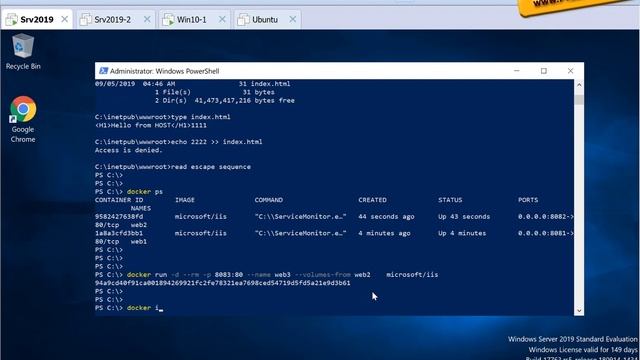The width and height of the screenshot is (640, 360).
Task: Click the 'IMAGE' column header
Action: 185,200
